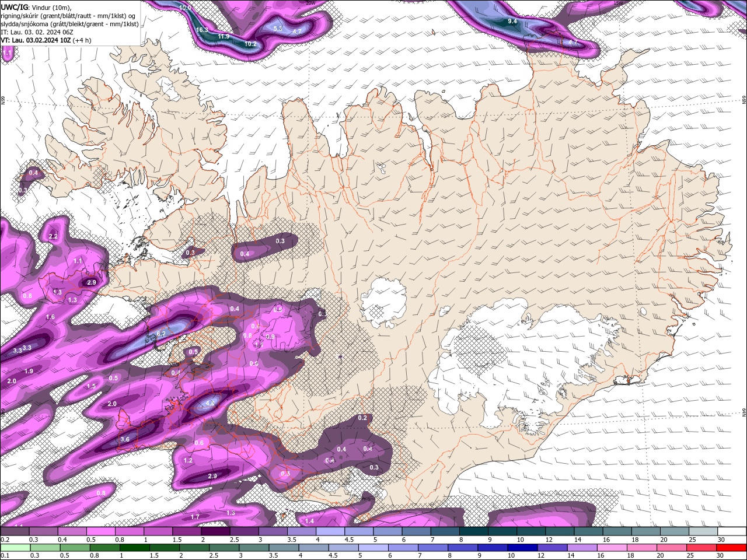Click the 1.7 precipitation value on map
Image resolution: width=747 pixels, height=560 pixels.
point(196,517)
